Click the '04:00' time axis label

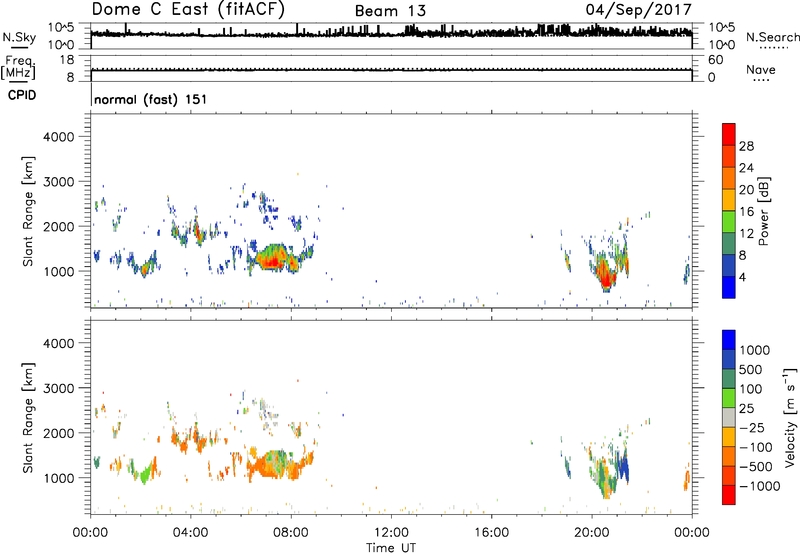[x=191, y=533]
